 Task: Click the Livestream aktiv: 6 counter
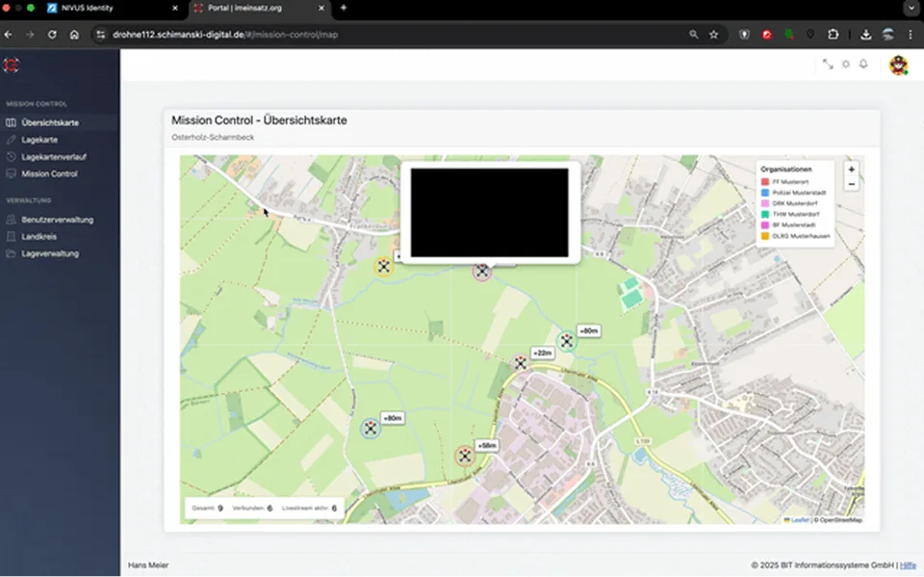309,508
